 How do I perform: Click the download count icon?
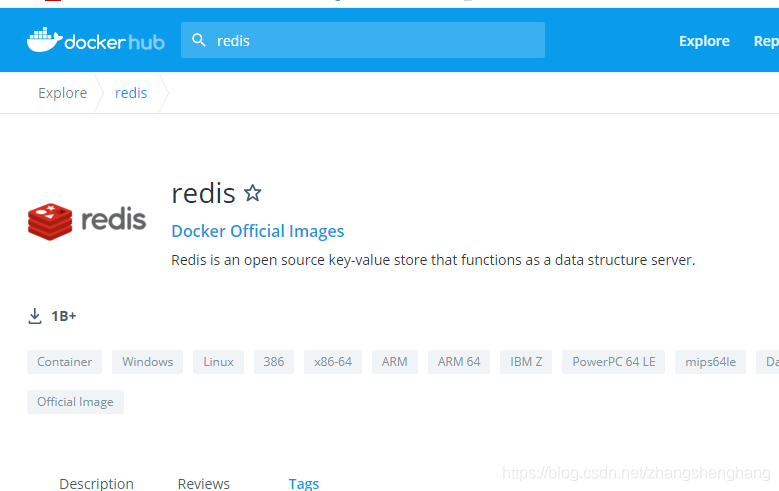35,316
